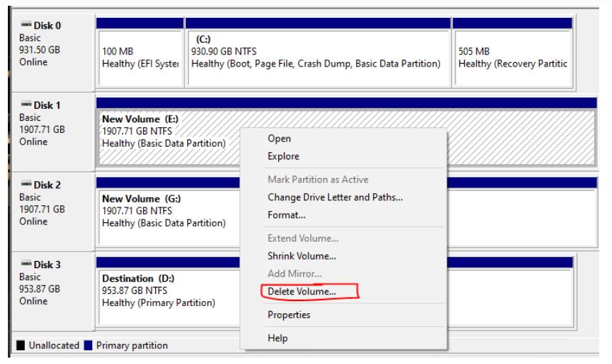Select the 100 MB EFI System partition

tap(140, 57)
